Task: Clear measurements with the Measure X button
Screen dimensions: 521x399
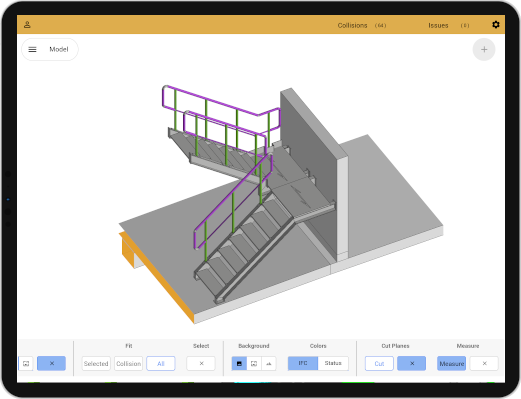Action: pyautogui.click(x=484, y=363)
